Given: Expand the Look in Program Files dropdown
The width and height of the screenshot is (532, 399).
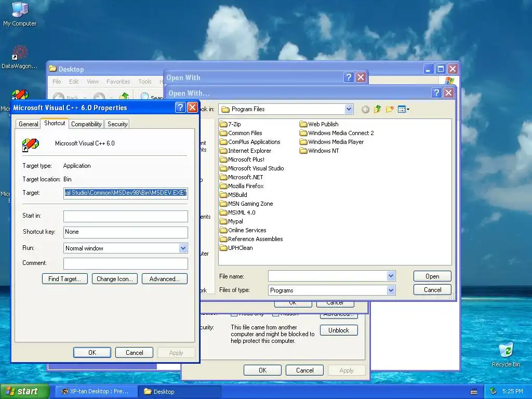Looking at the screenshot, I should (x=349, y=109).
